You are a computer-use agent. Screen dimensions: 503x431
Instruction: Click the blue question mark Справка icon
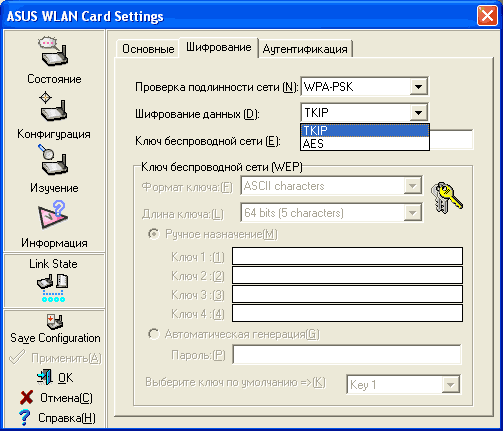point(25,418)
